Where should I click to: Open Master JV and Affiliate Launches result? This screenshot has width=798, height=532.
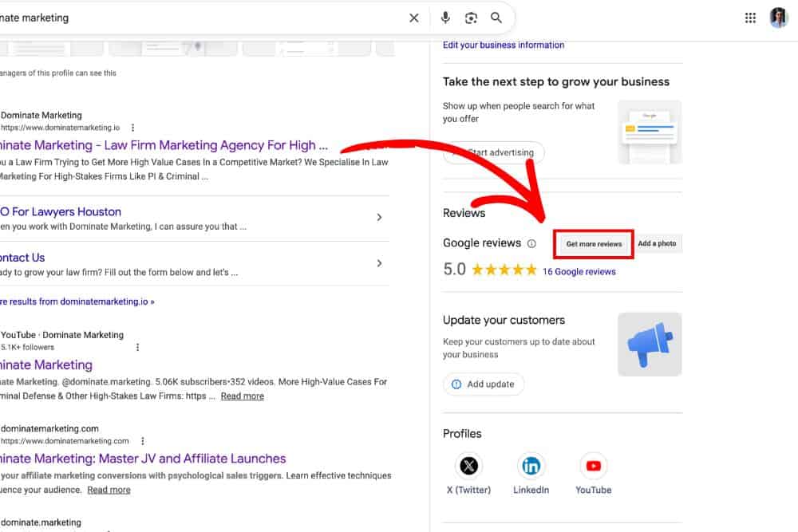pyautogui.click(x=143, y=459)
